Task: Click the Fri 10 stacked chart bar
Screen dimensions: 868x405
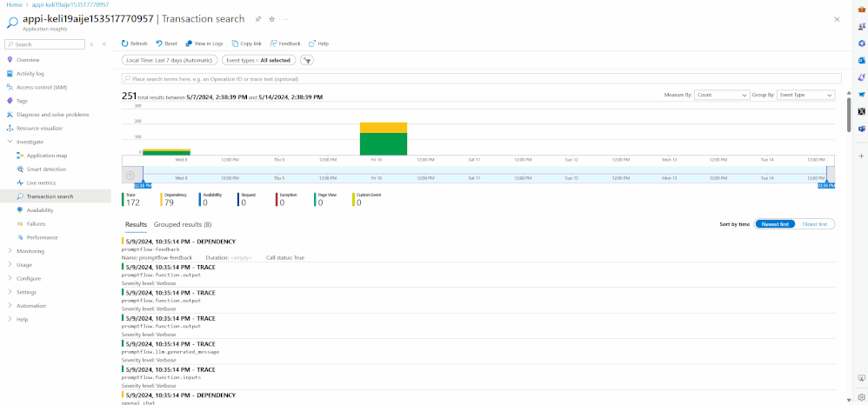Action: pos(384,139)
